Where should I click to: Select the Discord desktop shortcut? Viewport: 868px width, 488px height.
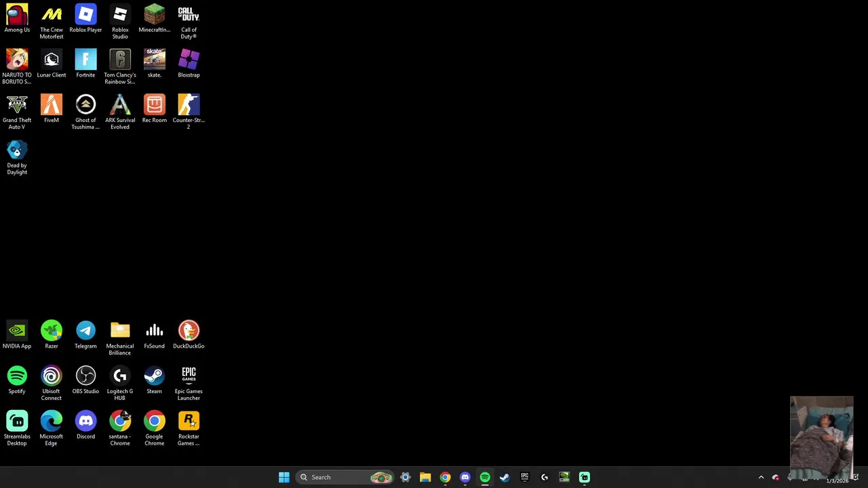(85, 425)
